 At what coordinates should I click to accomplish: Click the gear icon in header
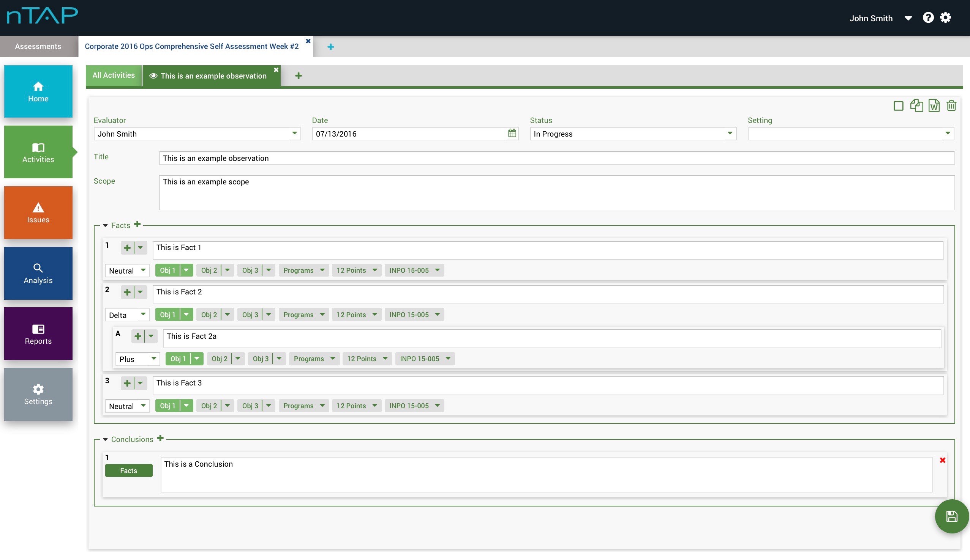tap(945, 18)
